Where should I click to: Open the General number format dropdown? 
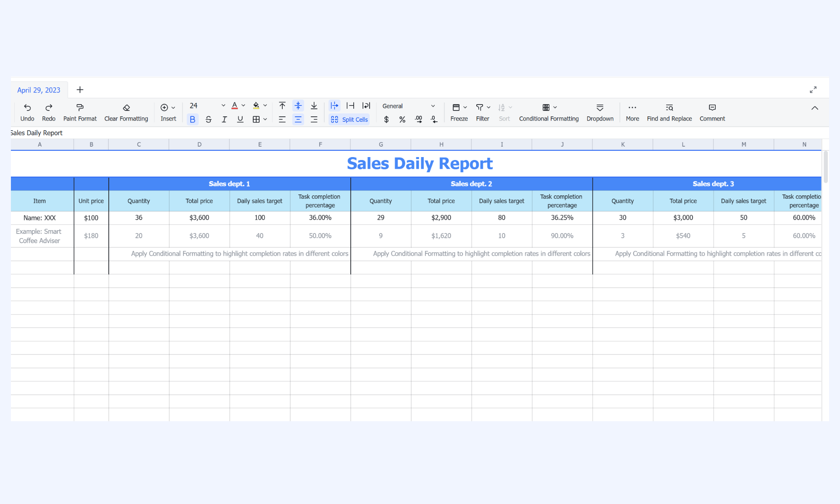tap(408, 106)
